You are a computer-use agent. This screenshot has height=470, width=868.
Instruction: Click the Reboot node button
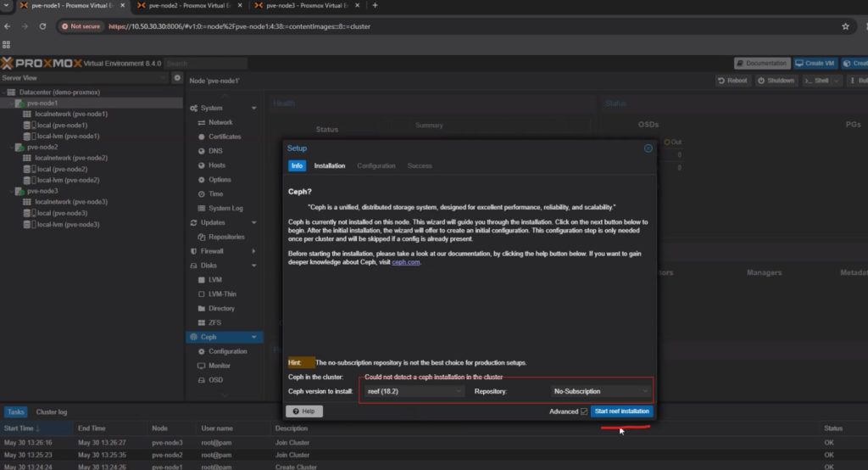click(x=732, y=81)
